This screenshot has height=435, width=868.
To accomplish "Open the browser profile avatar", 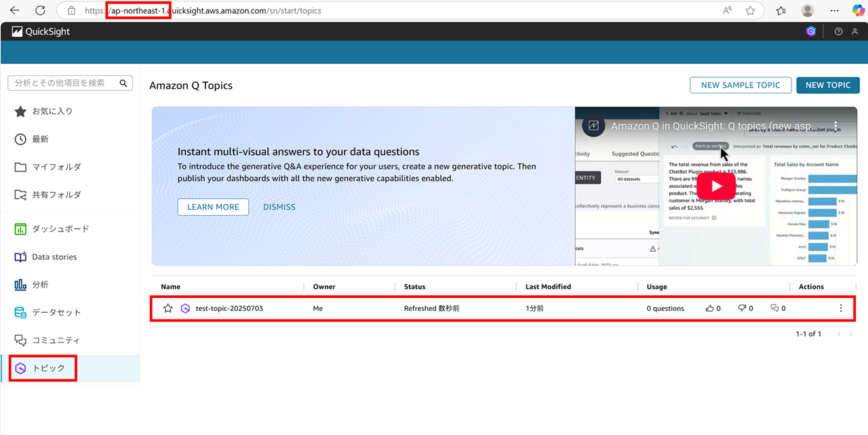I will tap(807, 11).
